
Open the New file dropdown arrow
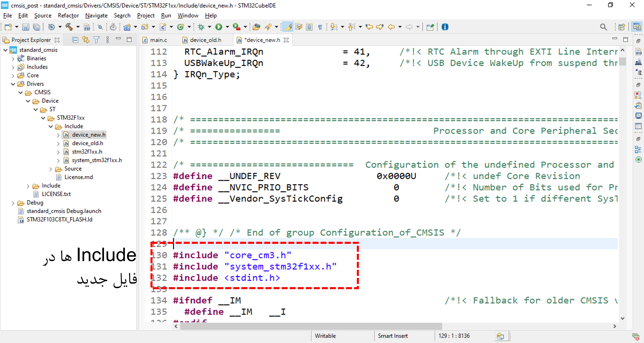17,27
